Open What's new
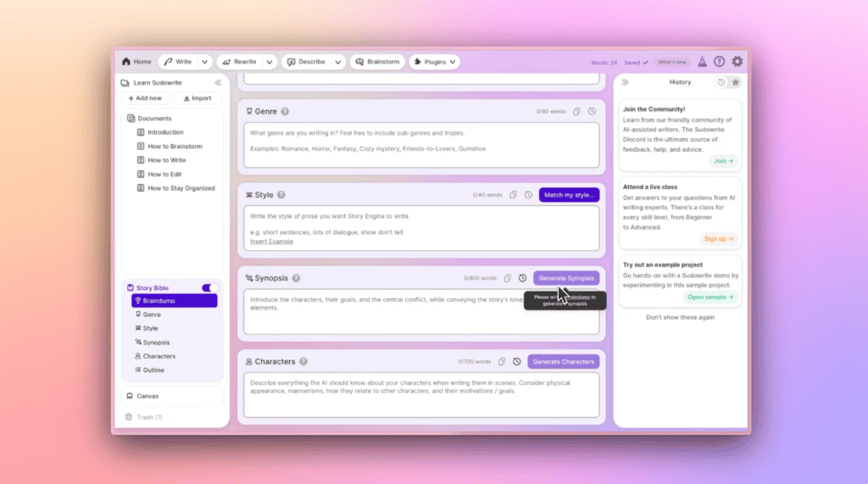The height and width of the screenshot is (484, 868). click(x=672, y=62)
